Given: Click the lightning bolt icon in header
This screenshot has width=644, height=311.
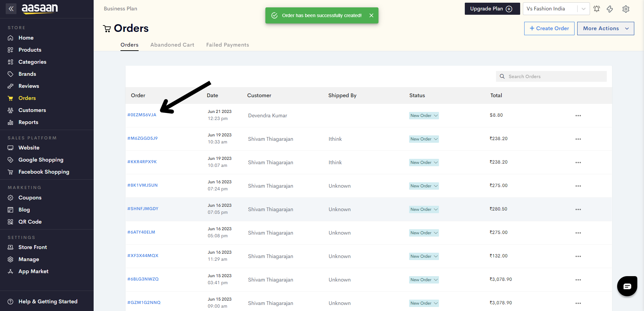Looking at the screenshot, I should tap(610, 9).
